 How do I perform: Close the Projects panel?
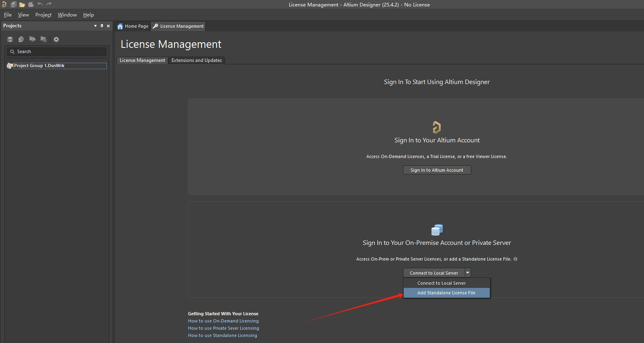108,26
